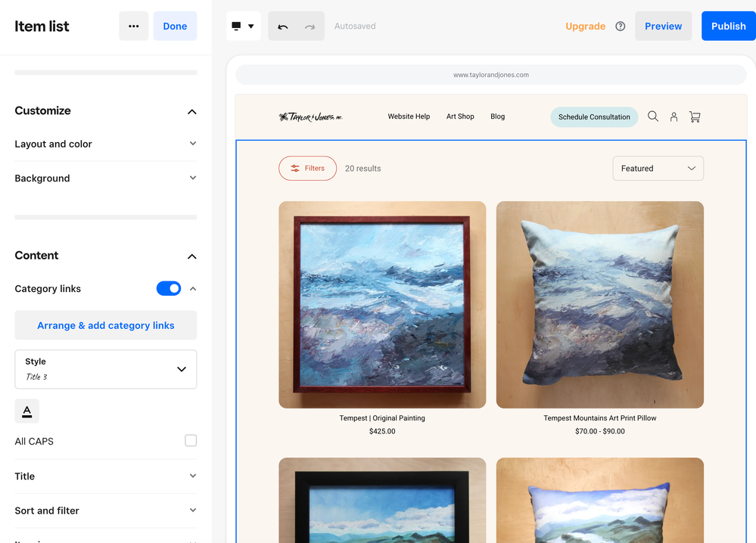This screenshot has width=756, height=543.
Task: Click the 20 results count
Action: [x=363, y=168]
